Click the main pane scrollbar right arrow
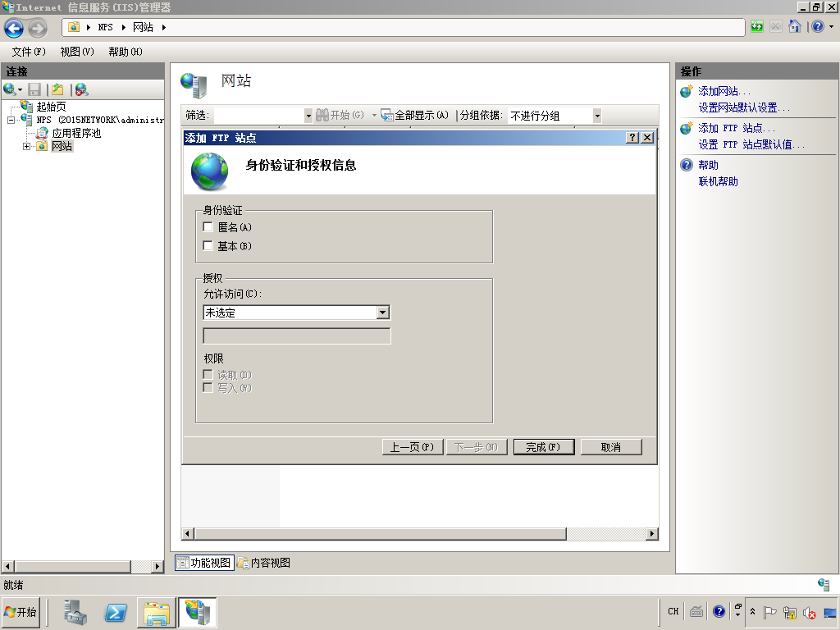840x630 pixels. click(652, 533)
